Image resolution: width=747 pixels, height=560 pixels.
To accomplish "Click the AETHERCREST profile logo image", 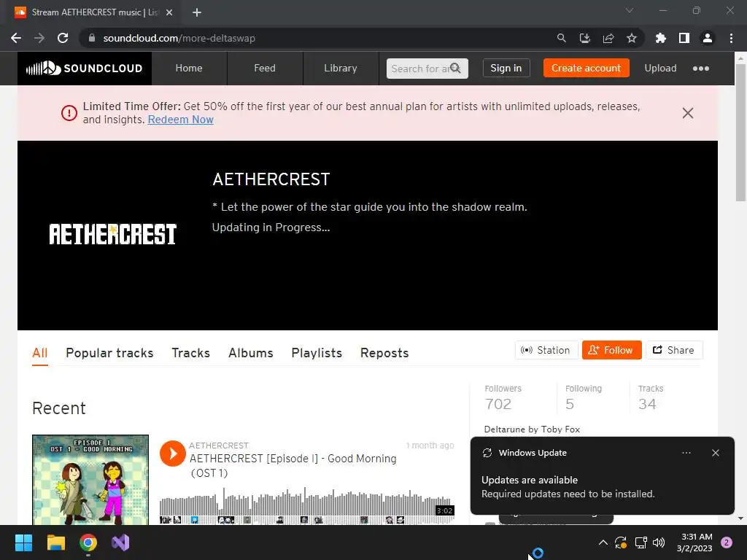I will coord(113,234).
